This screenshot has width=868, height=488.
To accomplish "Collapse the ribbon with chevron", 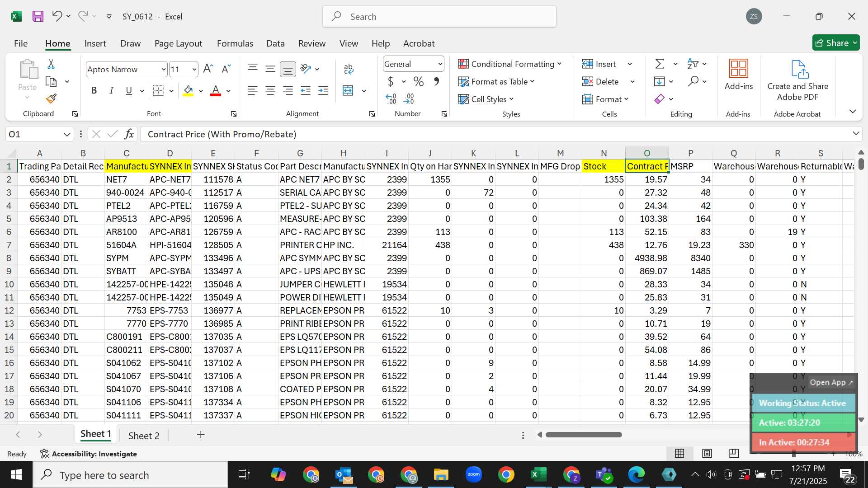I will [853, 111].
